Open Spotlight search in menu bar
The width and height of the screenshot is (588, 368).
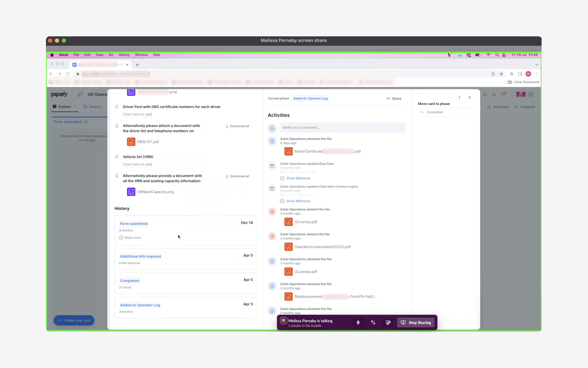497,55
